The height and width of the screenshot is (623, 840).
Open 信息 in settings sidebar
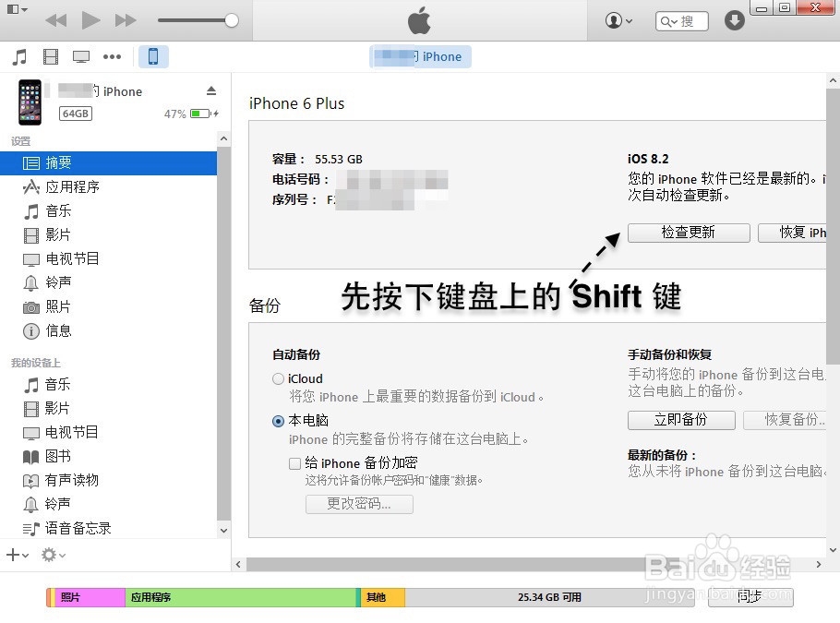pyautogui.click(x=109, y=330)
